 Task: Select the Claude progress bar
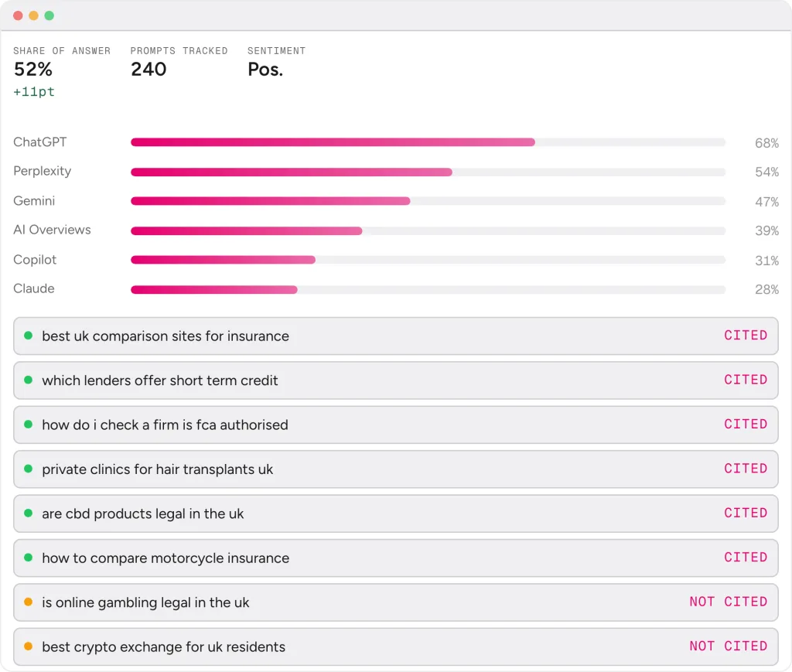pyautogui.click(x=428, y=290)
